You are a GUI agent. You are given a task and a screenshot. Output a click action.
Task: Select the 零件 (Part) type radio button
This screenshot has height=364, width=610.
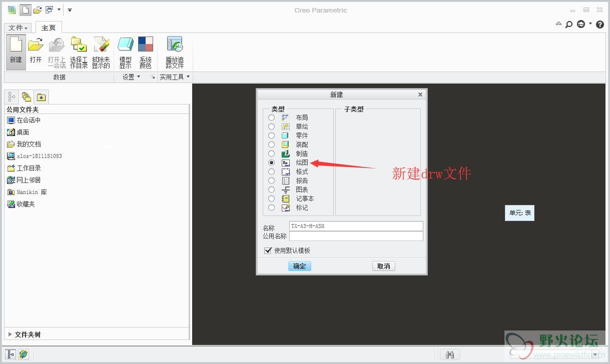272,135
